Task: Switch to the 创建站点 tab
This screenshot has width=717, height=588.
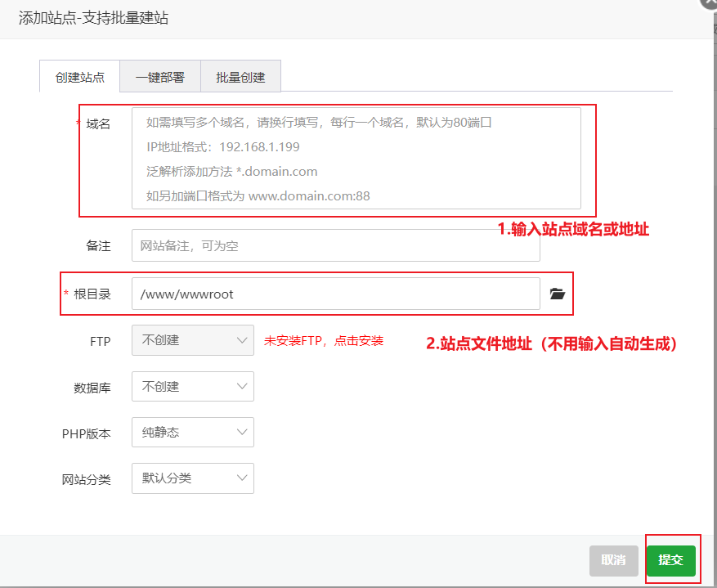Action: pyautogui.click(x=80, y=77)
